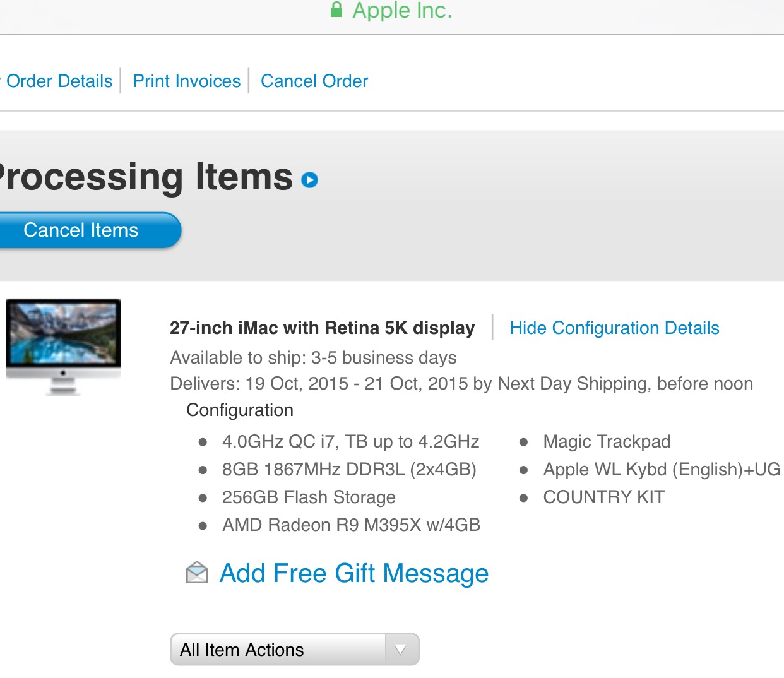Click the Delivers date range line
Screen dimensions: 784x678
461,383
